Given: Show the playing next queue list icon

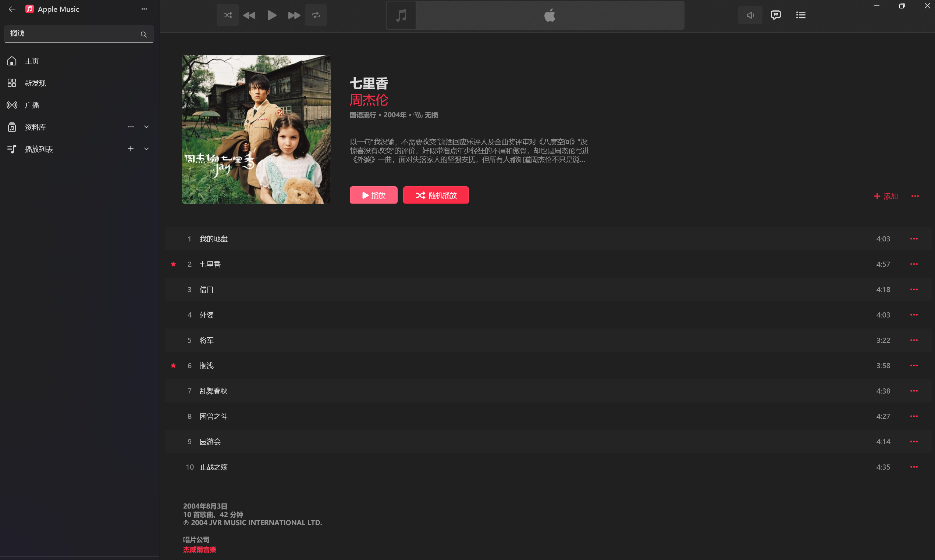Looking at the screenshot, I should (x=801, y=15).
